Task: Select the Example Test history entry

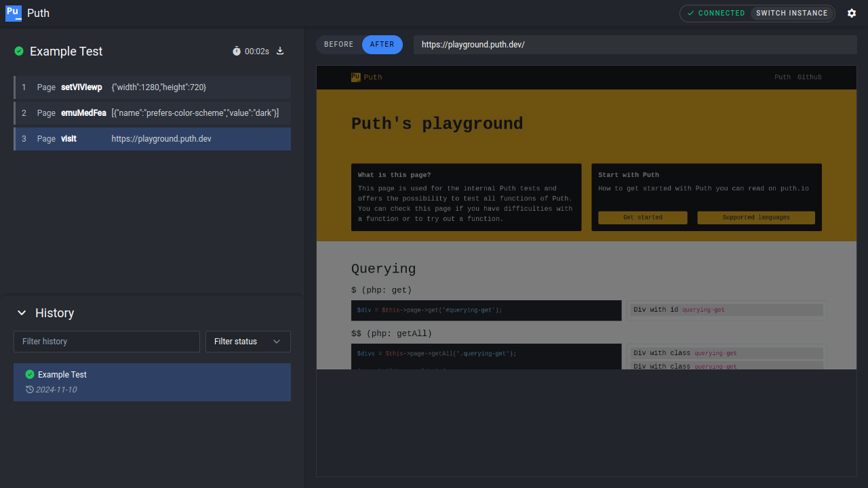Action: pyautogui.click(x=152, y=382)
